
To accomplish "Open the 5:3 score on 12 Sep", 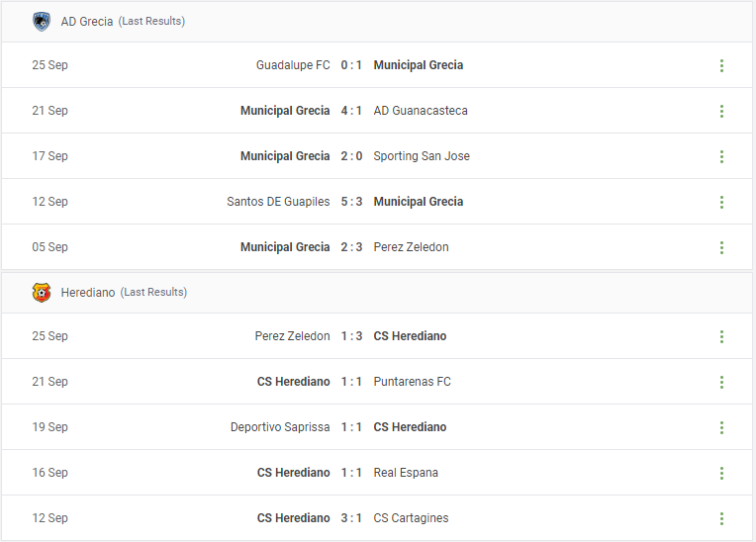I will pyautogui.click(x=351, y=202).
